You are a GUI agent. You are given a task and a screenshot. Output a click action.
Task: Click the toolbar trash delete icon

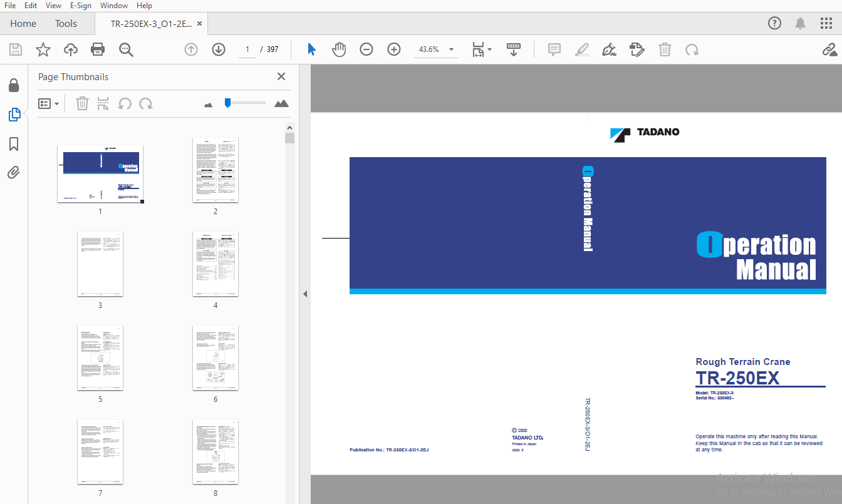pyautogui.click(x=665, y=49)
